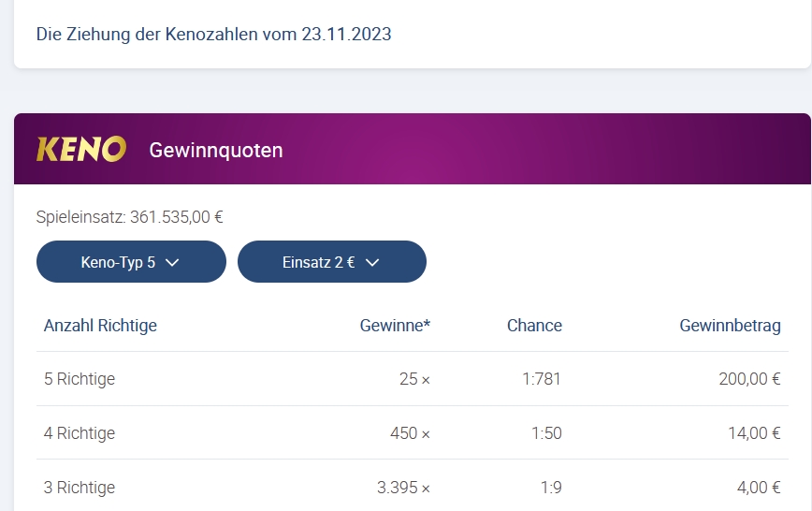Click the golden KENO logo
This screenshot has height=511, width=812.
coord(81,149)
